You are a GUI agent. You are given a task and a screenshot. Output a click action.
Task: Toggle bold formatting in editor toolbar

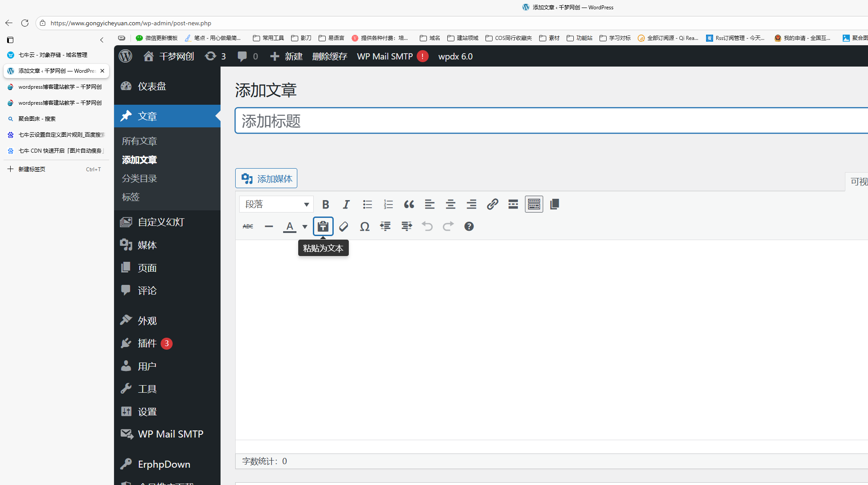[325, 205]
